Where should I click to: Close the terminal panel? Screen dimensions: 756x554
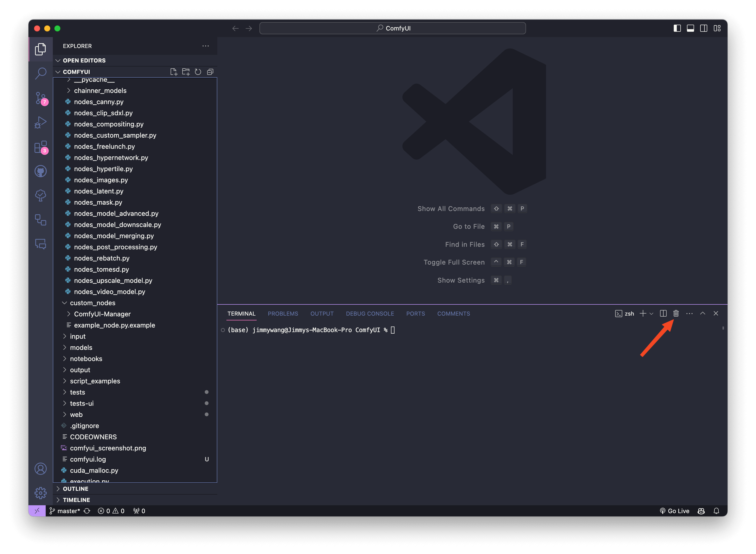tap(716, 313)
